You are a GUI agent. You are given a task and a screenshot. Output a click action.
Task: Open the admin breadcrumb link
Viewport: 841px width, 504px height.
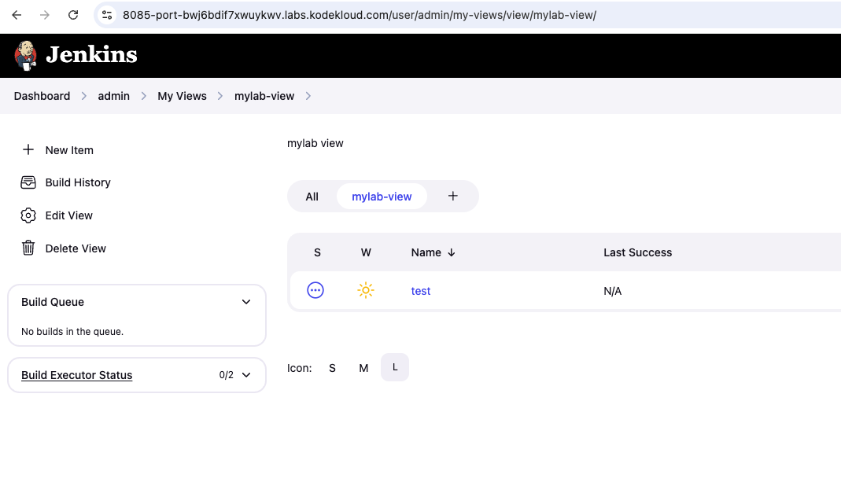pyautogui.click(x=114, y=96)
